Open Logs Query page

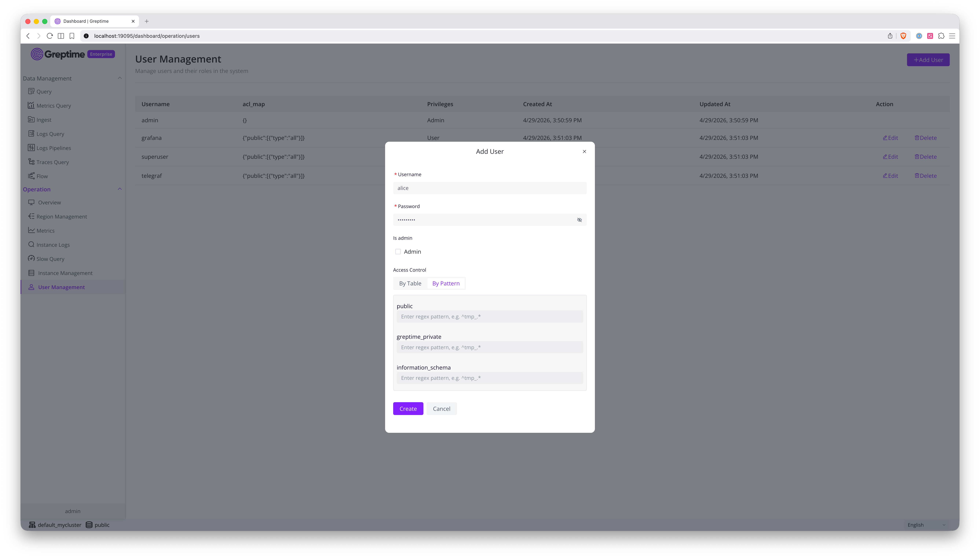pos(46,134)
